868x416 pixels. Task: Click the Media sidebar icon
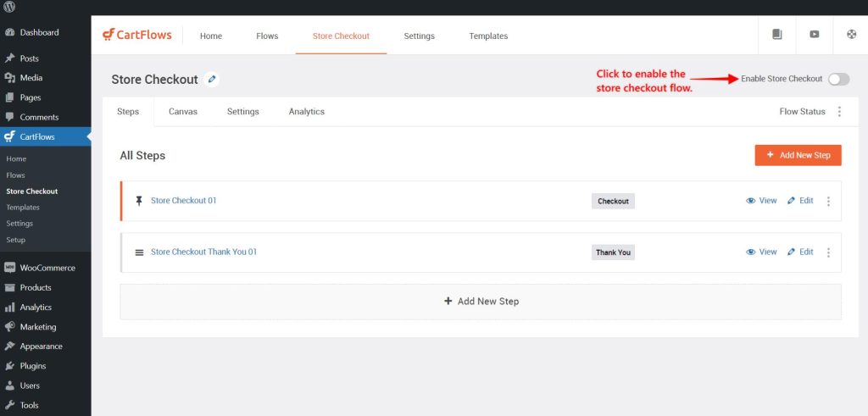(9, 78)
